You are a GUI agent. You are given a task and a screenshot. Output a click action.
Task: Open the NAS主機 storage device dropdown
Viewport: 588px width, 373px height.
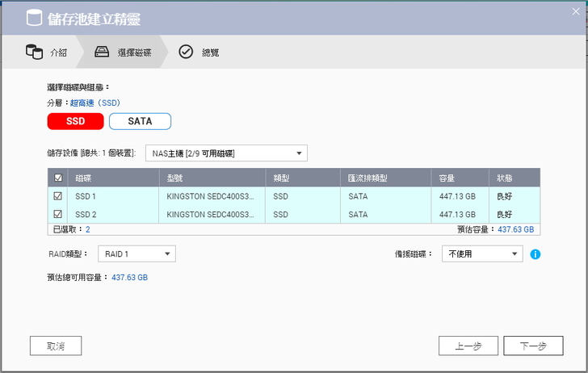[226, 153]
